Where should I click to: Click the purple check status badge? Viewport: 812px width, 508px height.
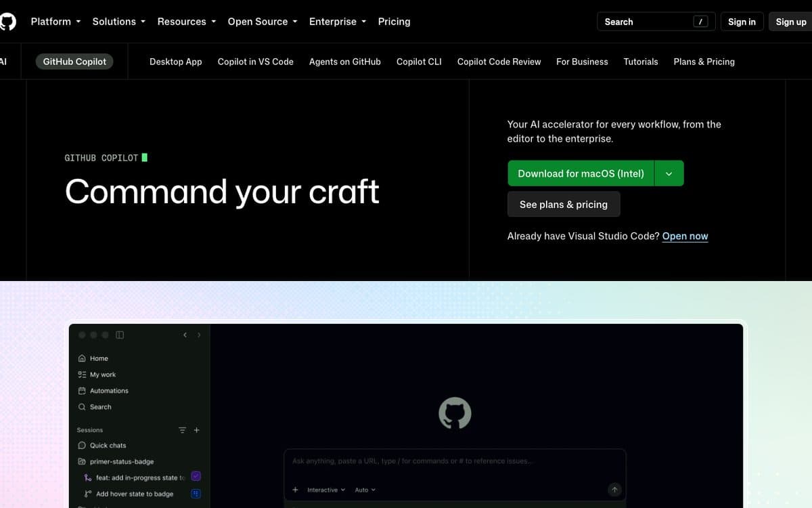pos(196,477)
